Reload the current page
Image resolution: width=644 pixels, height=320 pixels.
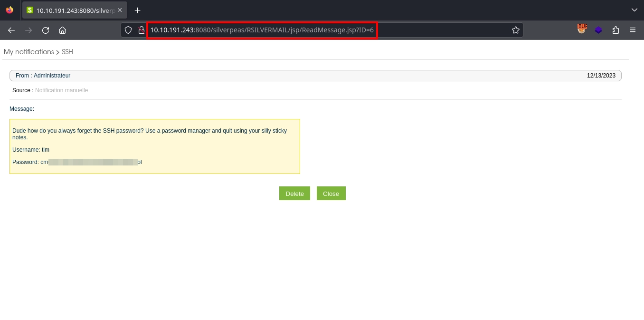click(x=46, y=30)
